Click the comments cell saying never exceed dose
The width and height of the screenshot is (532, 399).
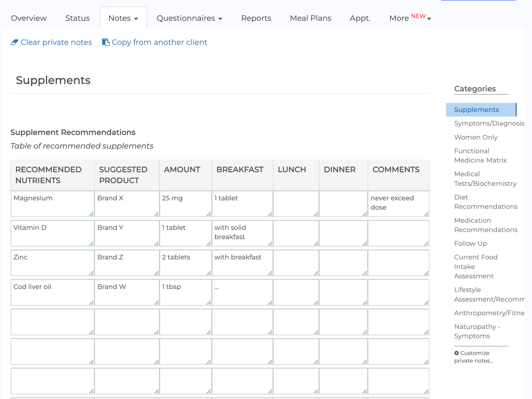click(398, 204)
